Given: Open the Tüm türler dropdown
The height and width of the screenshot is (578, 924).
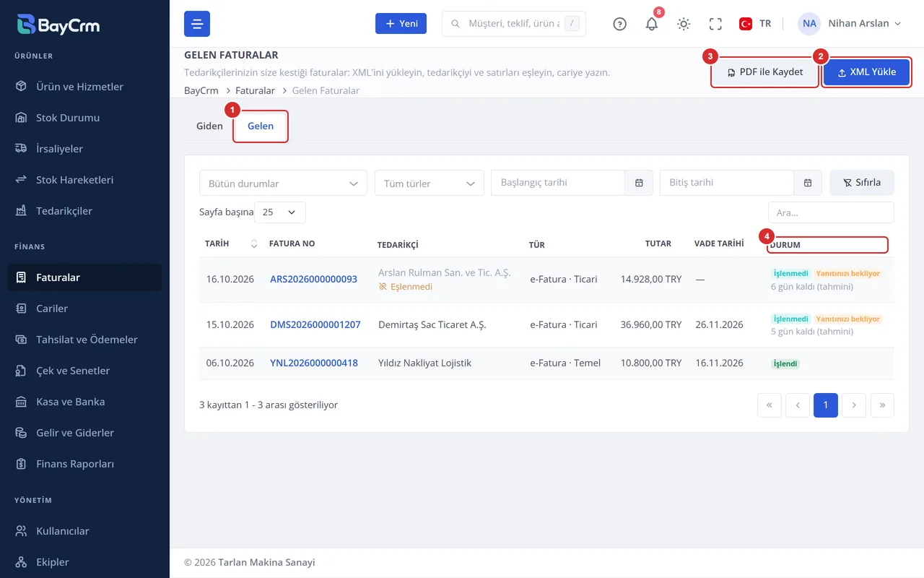Looking at the screenshot, I should click(x=430, y=184).
